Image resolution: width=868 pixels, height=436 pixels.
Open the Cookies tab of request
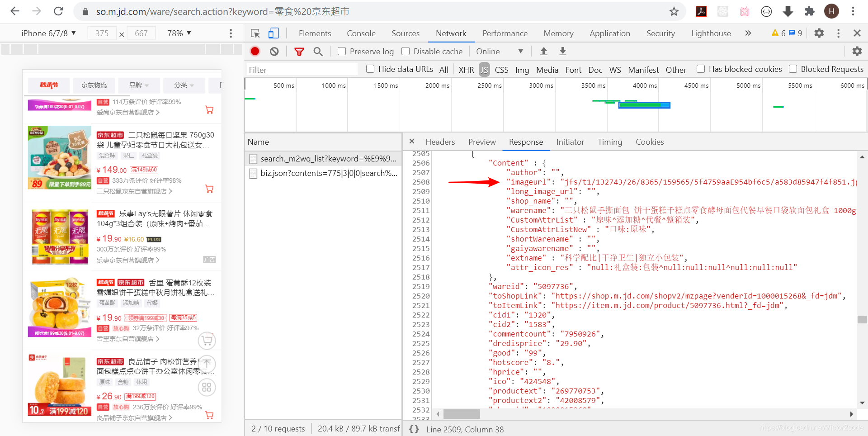tap(650, 142)
